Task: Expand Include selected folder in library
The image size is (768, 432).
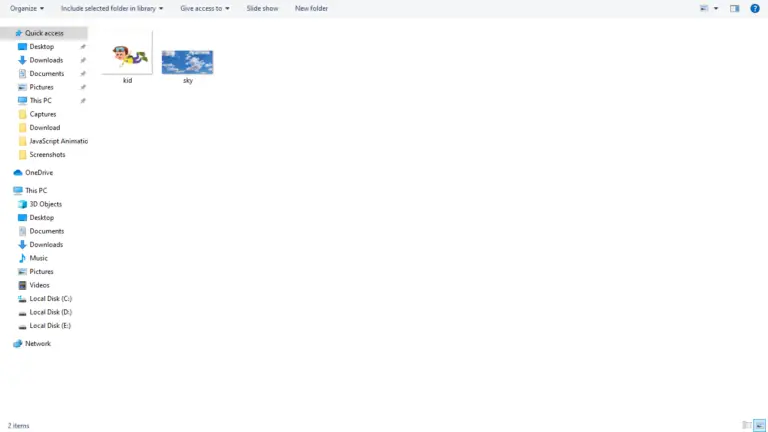Action: [x=111, y=8]
